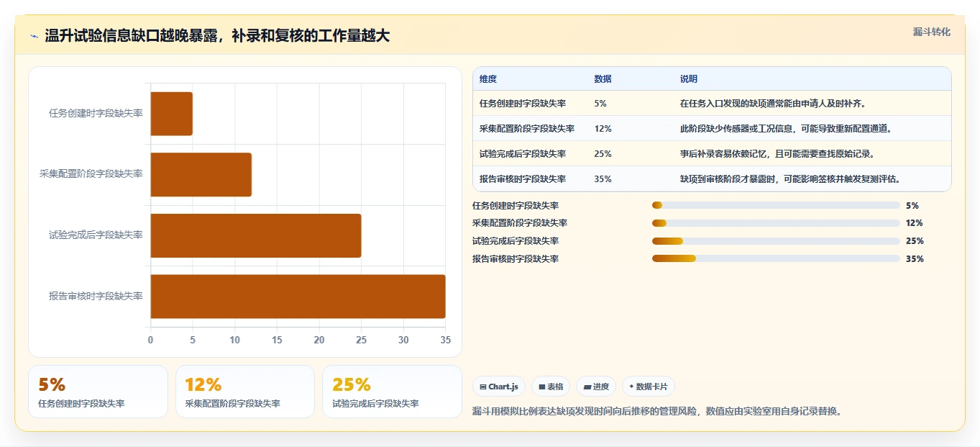Screen dimensions: 980x447
Task: Click the 12% progress bar for 采集配置阶段
Action: click(x=776, y=223)
